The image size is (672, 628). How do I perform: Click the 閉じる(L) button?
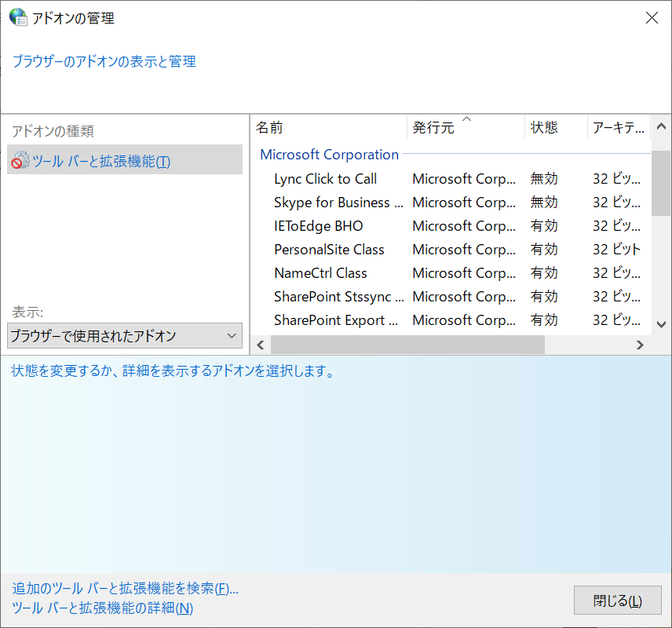pyautogui.click(x=618, y=601)
